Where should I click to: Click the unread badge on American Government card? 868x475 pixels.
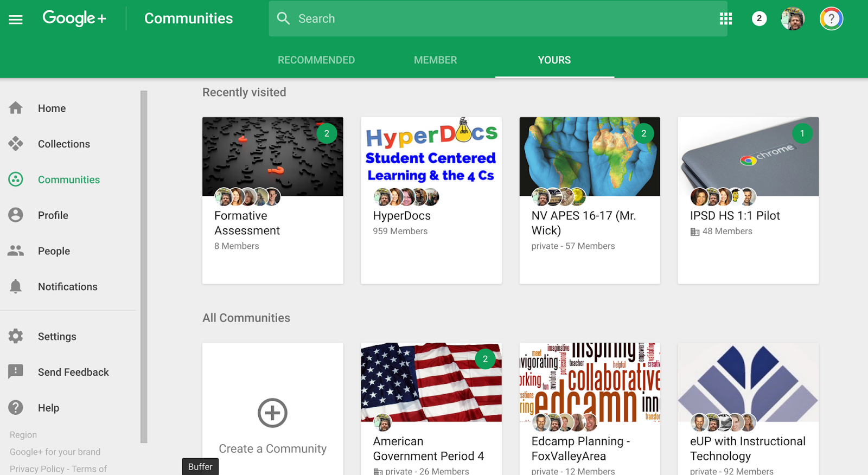click(485, 359)
